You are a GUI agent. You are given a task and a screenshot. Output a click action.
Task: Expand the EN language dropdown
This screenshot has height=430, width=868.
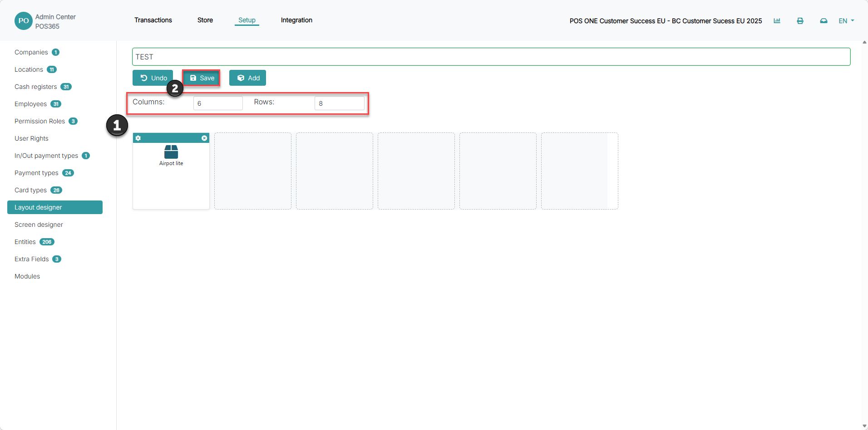click(846, 21)
